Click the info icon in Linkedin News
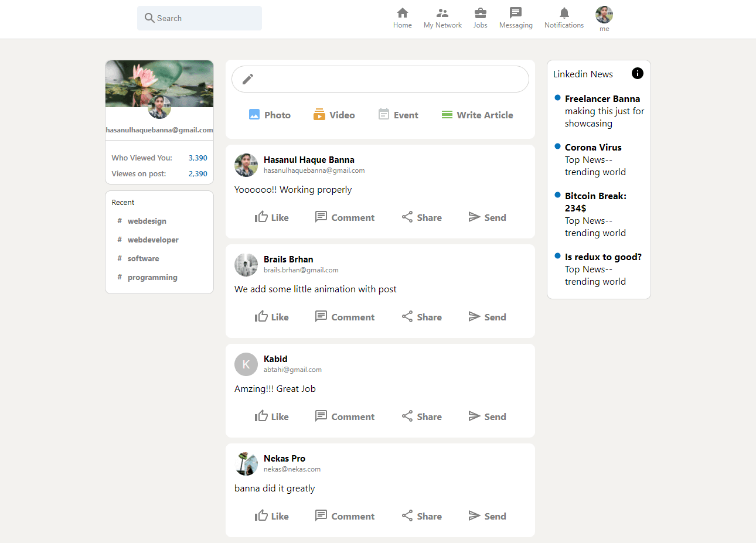 pos(637,73)
